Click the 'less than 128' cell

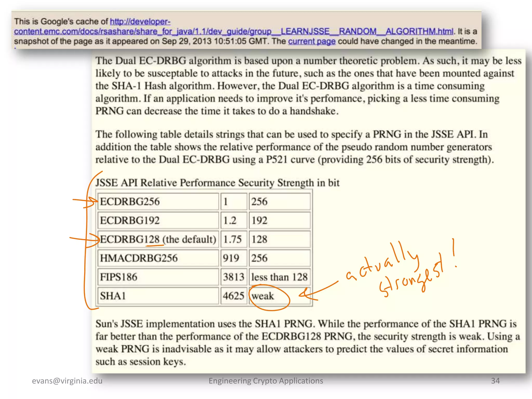(x=279, y=277)
